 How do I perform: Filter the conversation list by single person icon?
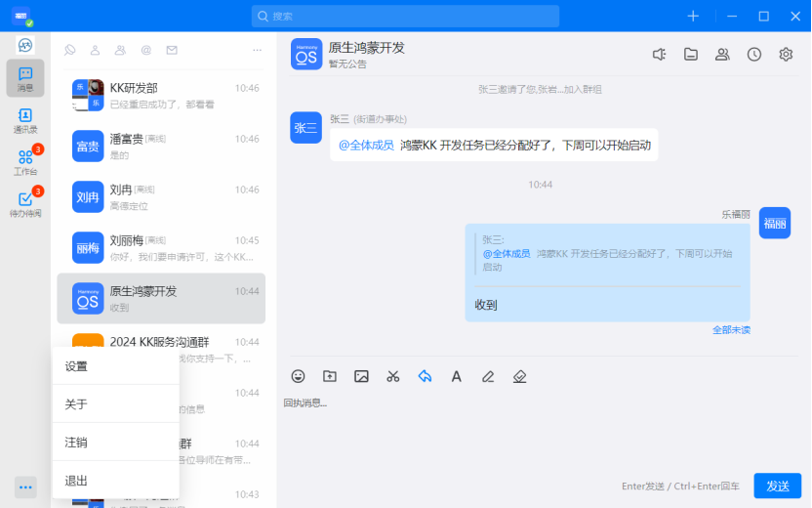[x=95, y=50]
